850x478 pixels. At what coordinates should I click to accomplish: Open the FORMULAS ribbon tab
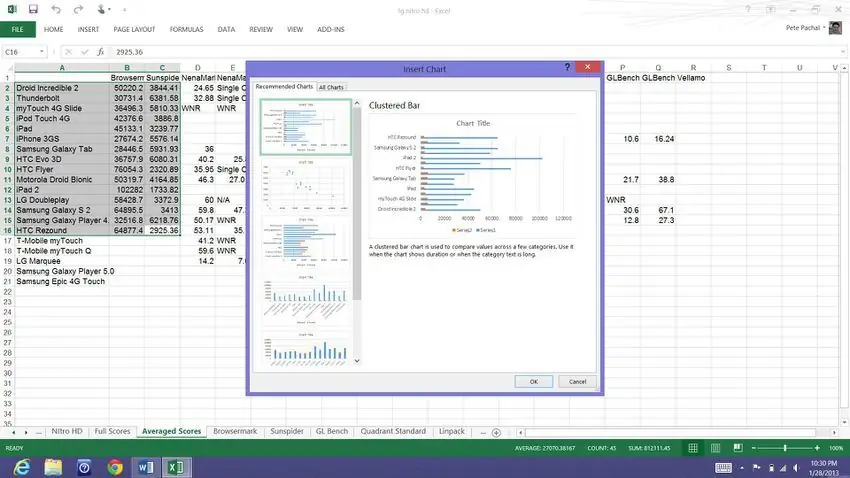pos(186,29)
